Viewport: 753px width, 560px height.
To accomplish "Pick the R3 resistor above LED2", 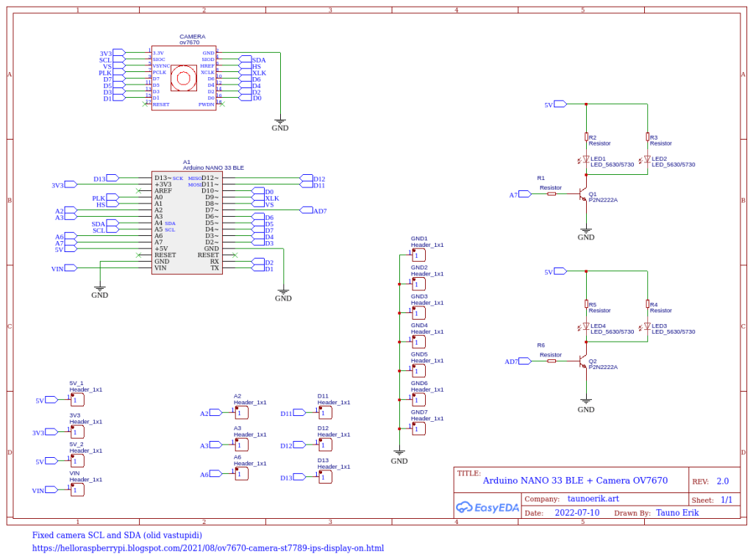I will [647, 137].
